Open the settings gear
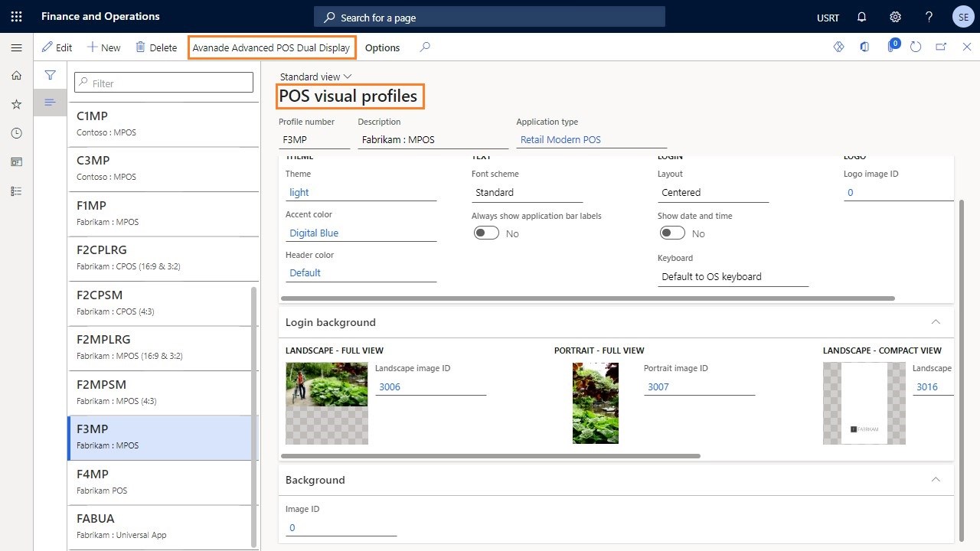Image resolution: width=980 pixels, height=551 pixels. coord(895,17)
